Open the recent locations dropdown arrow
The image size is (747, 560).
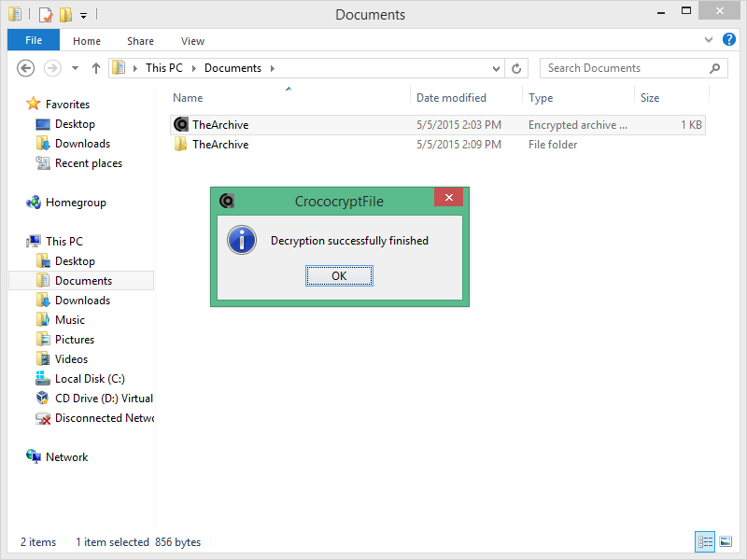tap(76, 68)
